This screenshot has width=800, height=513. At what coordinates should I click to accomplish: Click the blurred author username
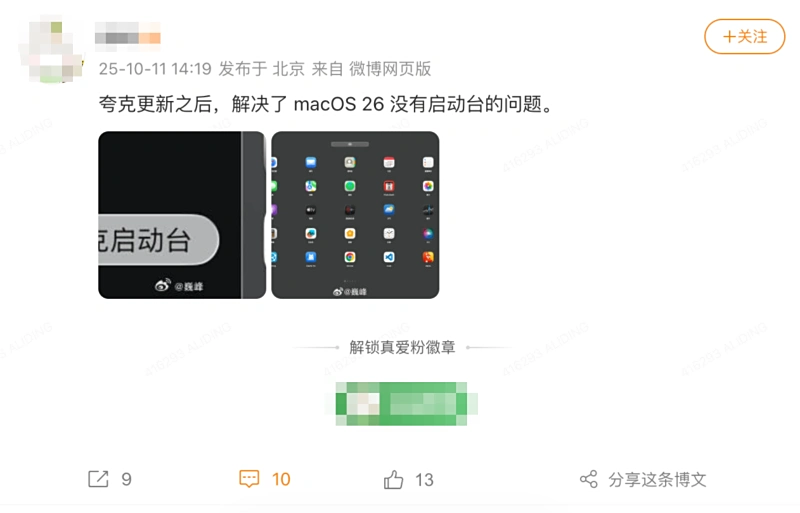(128, 36)
